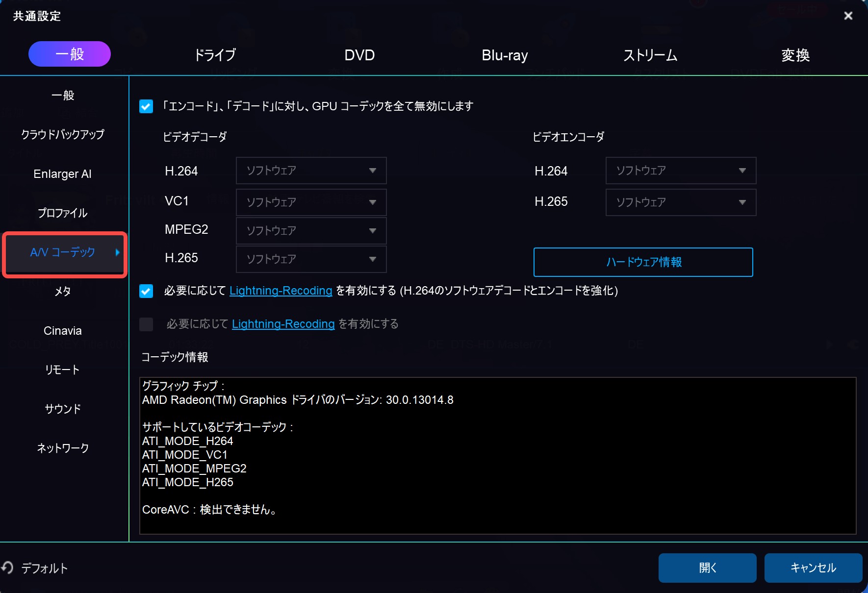868x593 pixels.
Task: Open the first Lightning-Recoding link
Action: [281, 291]
